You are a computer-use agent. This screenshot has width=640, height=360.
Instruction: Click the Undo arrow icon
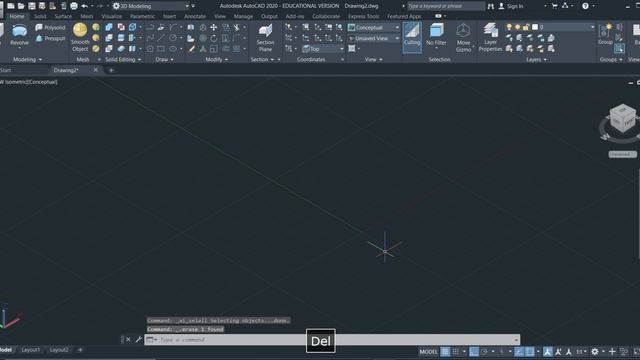84,6
